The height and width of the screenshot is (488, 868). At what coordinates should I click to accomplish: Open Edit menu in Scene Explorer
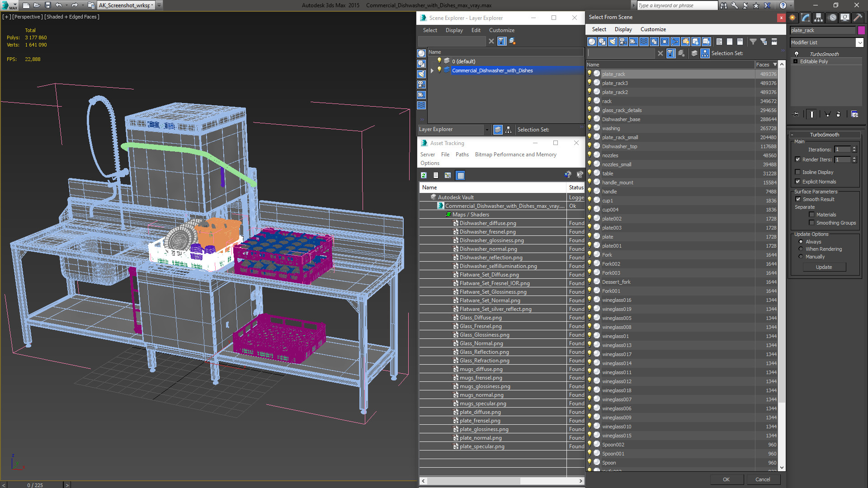click(476, 30)
